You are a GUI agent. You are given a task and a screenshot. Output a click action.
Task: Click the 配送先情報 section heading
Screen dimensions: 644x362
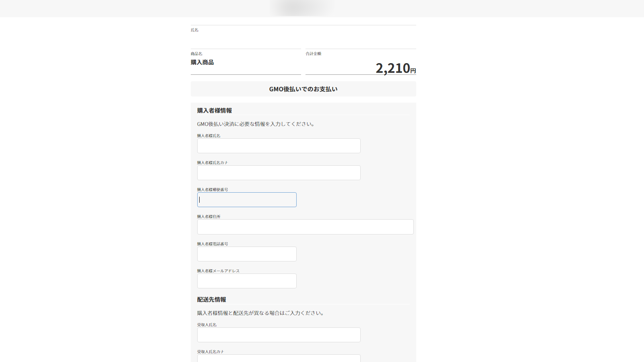coord(212,300)
